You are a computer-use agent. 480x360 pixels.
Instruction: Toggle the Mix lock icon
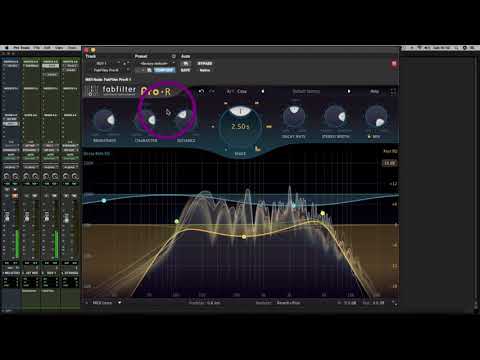tap(369, 137)
